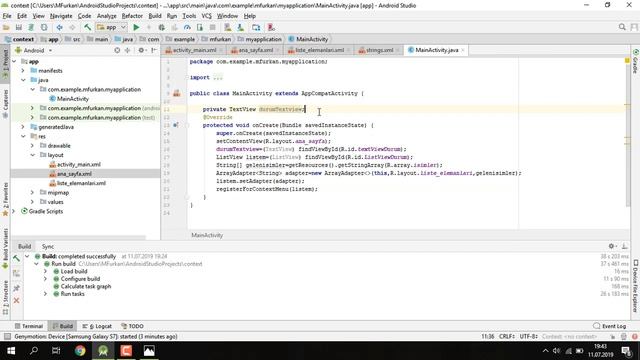Click the Back navigation arrow icon
Viewport: 640px width, 360px height.
pos(60,27)
